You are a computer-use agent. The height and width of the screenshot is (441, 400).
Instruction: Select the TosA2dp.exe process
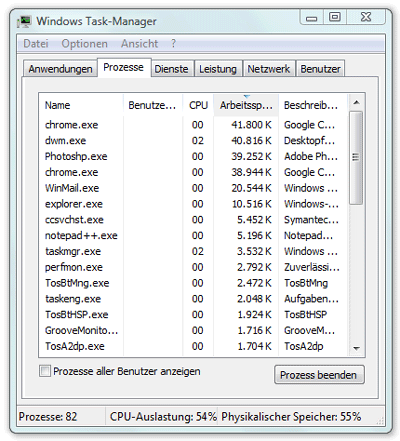pyautogui.click(x=193, y=346)
